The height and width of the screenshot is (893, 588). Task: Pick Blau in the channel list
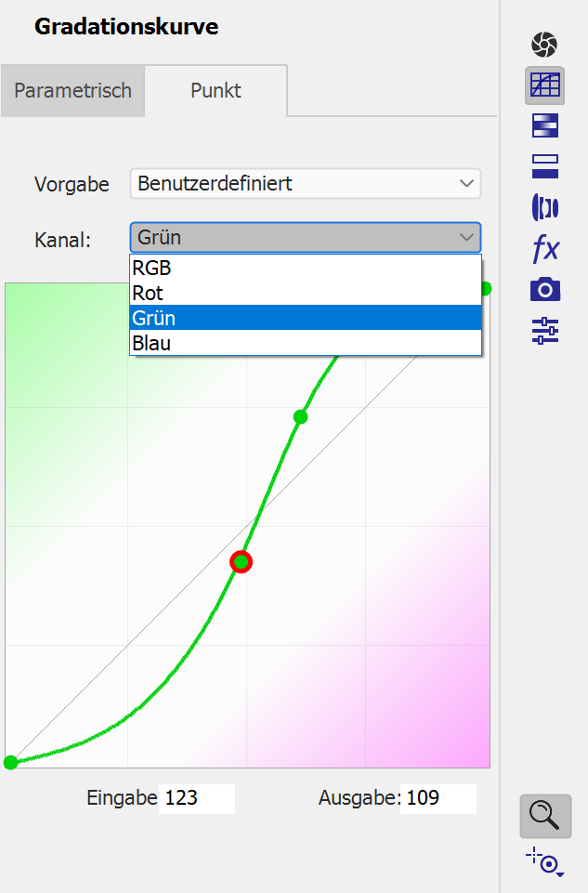(x=305, y=343)
